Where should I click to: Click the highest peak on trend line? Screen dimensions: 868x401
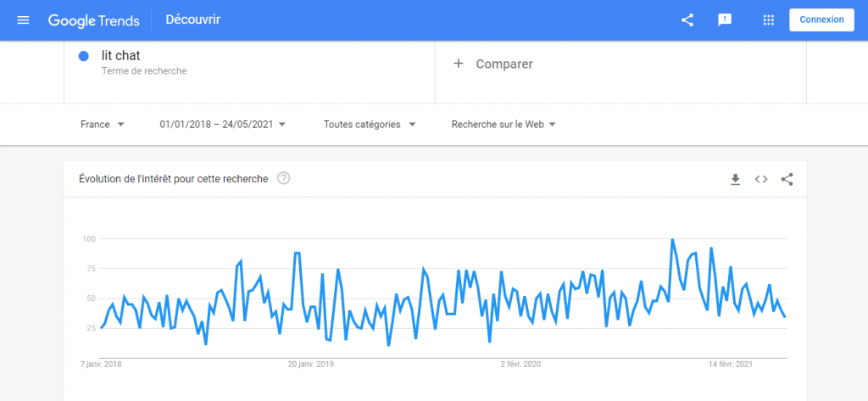(x=672, y=240)
